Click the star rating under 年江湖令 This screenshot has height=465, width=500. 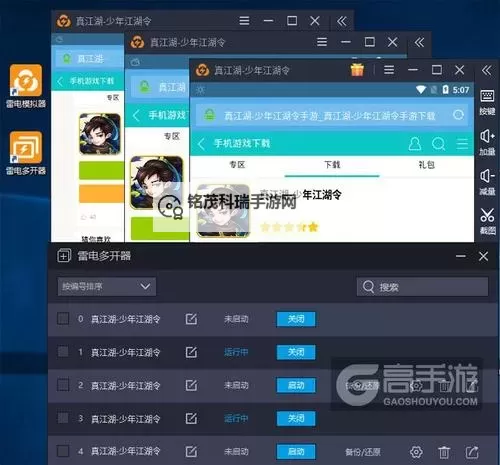[x=289, y=227]
